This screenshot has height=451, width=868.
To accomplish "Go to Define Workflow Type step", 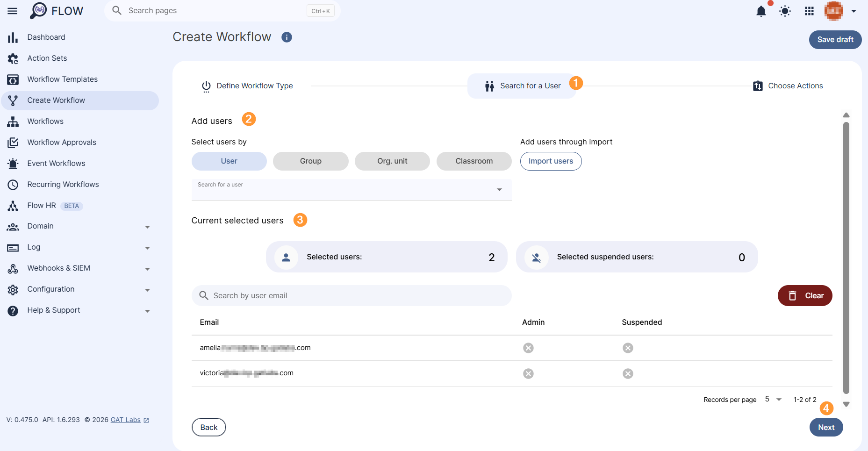I will point(247,86).
